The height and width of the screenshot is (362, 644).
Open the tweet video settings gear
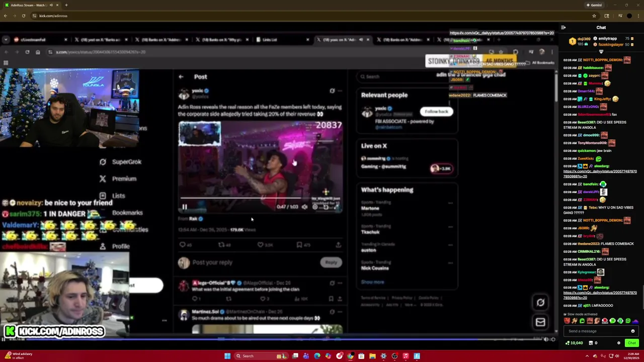[x=315, y=207]
